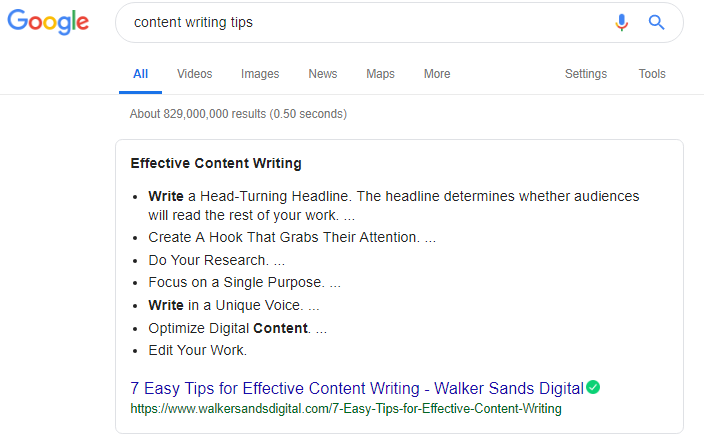The width and height of the screenshot is (704, 439).
Task: Open 7 Easy Tips for Effective Content Writing link
Action: click(x=357, y=388)
